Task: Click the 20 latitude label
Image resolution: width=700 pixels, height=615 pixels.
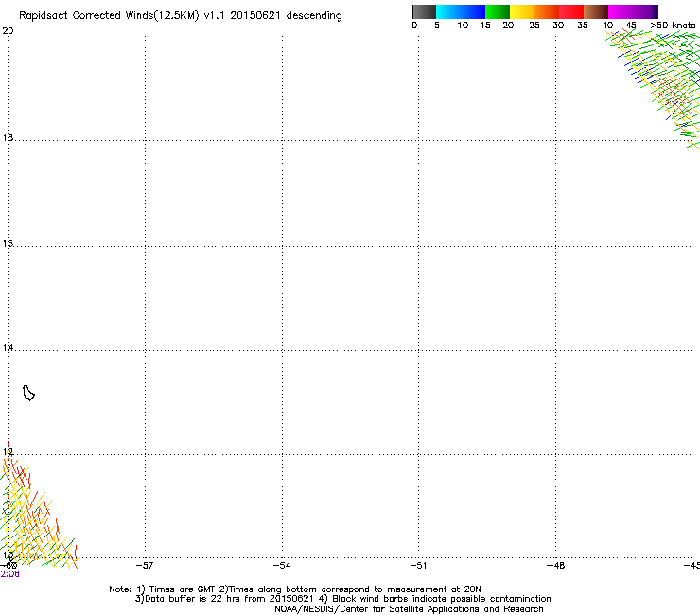Action: click(8, 31)
